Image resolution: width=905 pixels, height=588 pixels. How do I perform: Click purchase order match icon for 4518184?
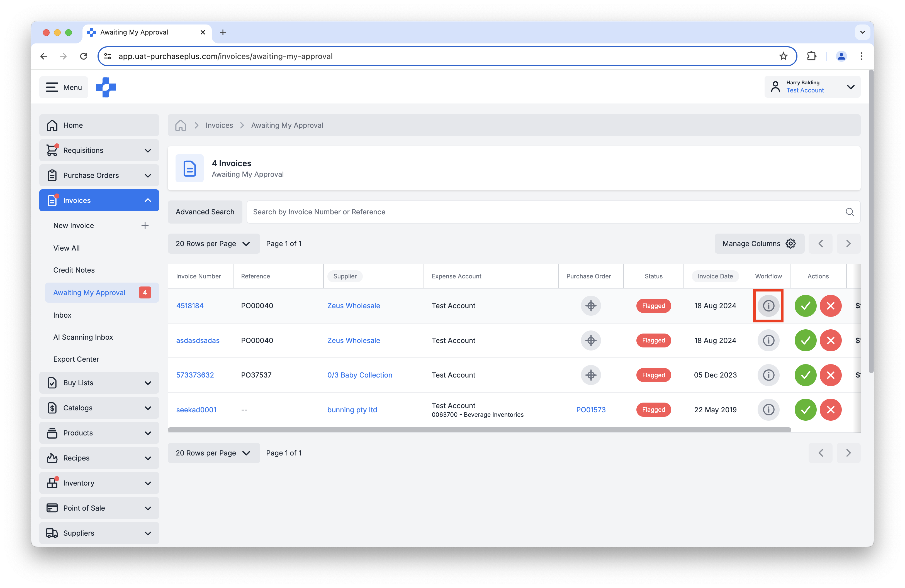(x=590, y=305)
